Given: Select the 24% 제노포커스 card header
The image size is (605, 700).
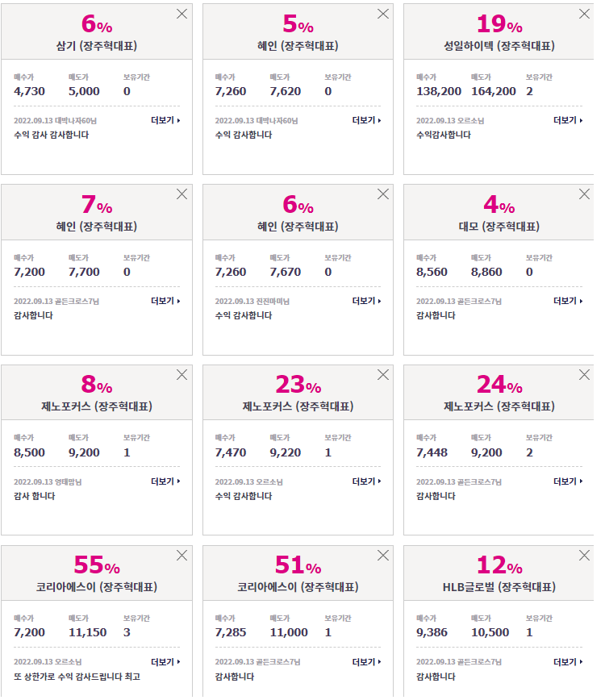Looking at the screenshot, I should coord(499,393).
